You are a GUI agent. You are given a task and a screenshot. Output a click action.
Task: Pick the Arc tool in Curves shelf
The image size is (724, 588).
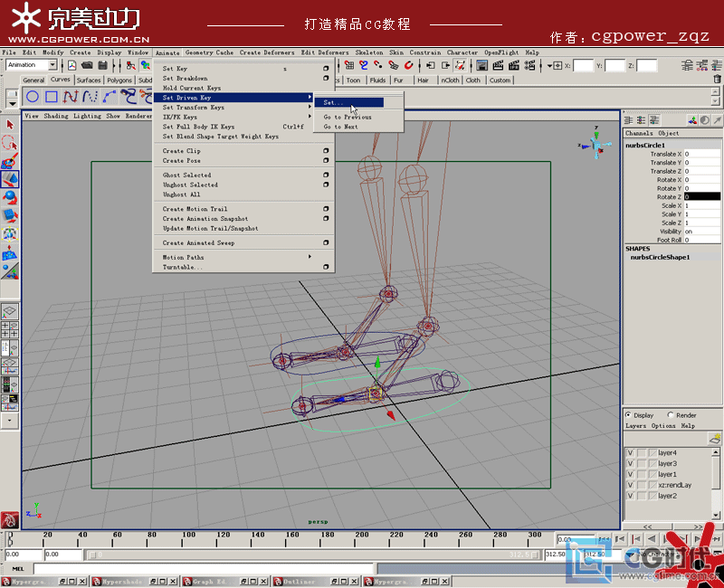tap(109, 97)
